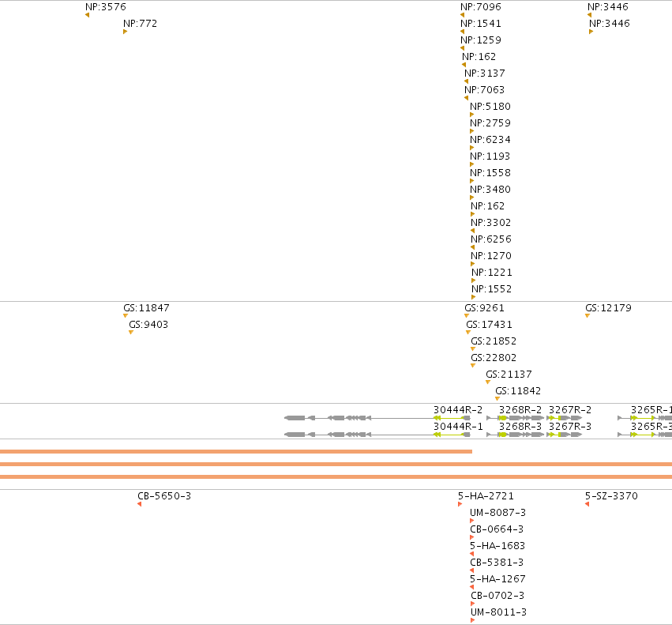
Task: Click the NP:3480 label
Action: [x=490, y=190]
